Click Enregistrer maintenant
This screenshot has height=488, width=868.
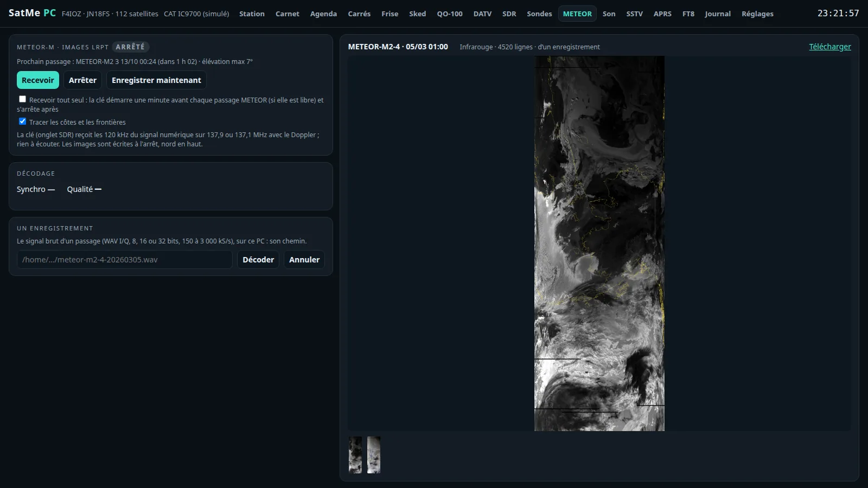point(156,80)
